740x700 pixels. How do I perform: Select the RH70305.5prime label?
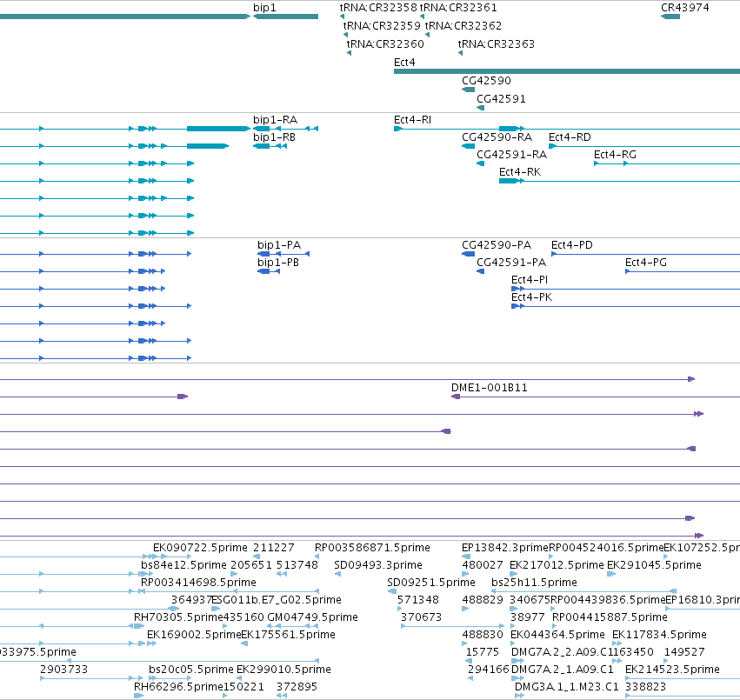pos(178,618)
